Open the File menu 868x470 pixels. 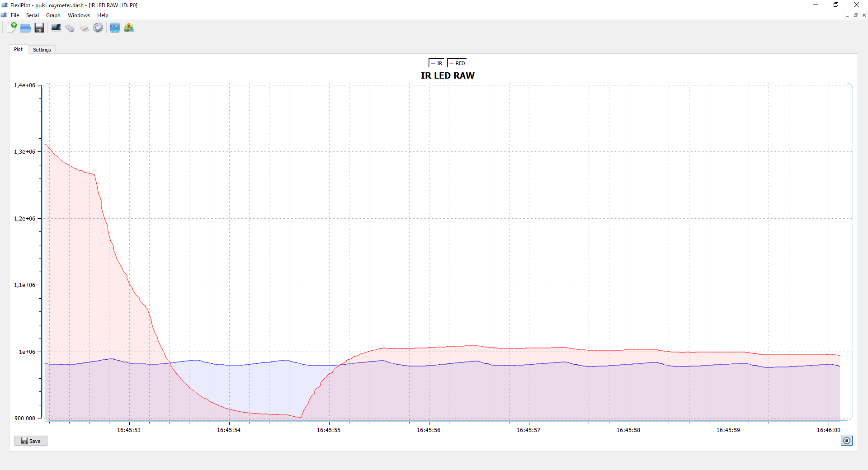click(15, 15)
